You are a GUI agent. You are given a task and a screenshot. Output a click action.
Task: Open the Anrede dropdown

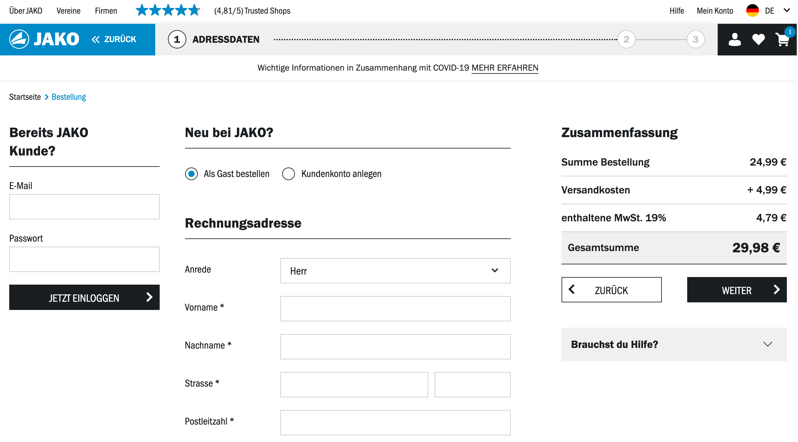coord(395,271)
